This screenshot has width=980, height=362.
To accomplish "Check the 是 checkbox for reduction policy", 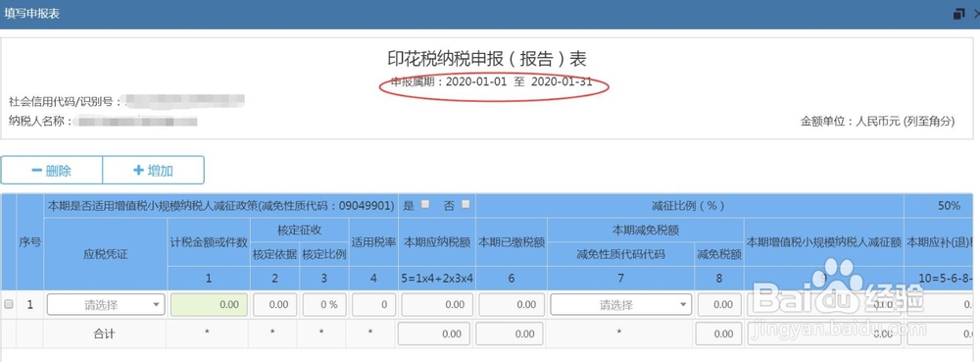I will pos(425,204).
